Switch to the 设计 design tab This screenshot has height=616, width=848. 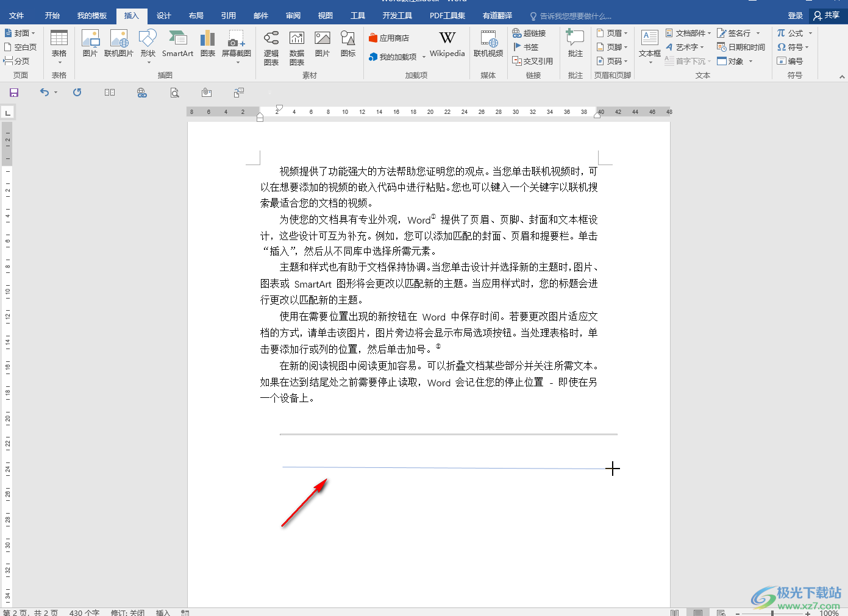point(164,16)
